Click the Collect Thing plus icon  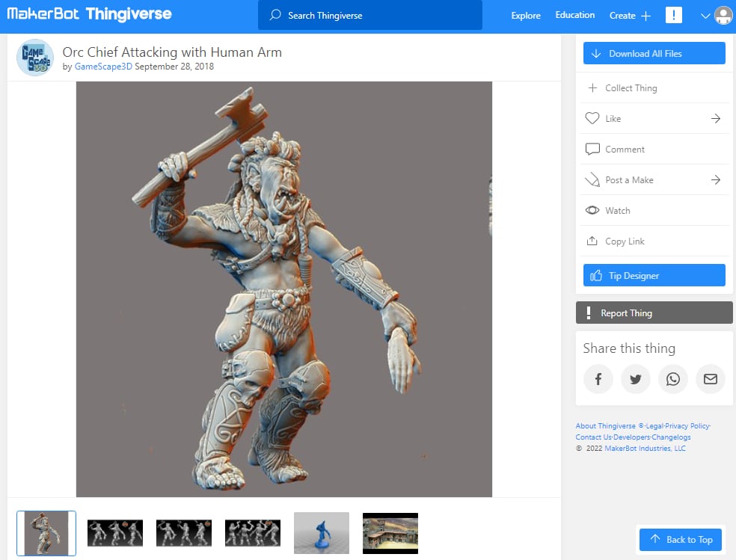pyautogui.click(x=593, y=87)
